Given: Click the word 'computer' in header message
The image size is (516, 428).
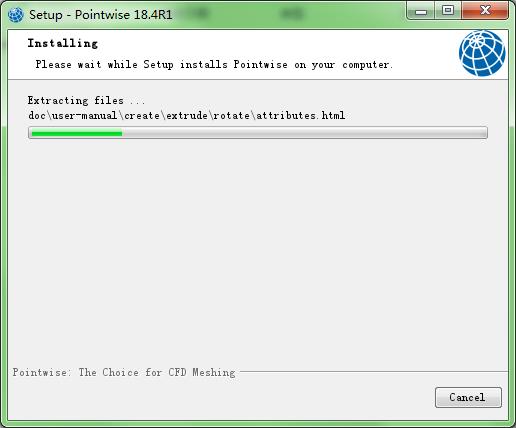Looking at the screenshot, I should 365,65.
